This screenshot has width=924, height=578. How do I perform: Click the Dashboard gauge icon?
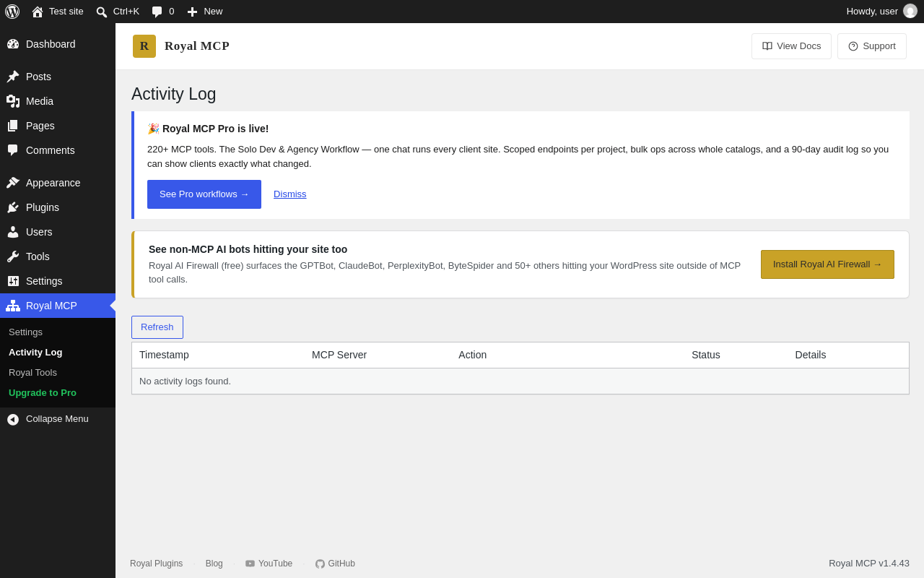[13, 44]
